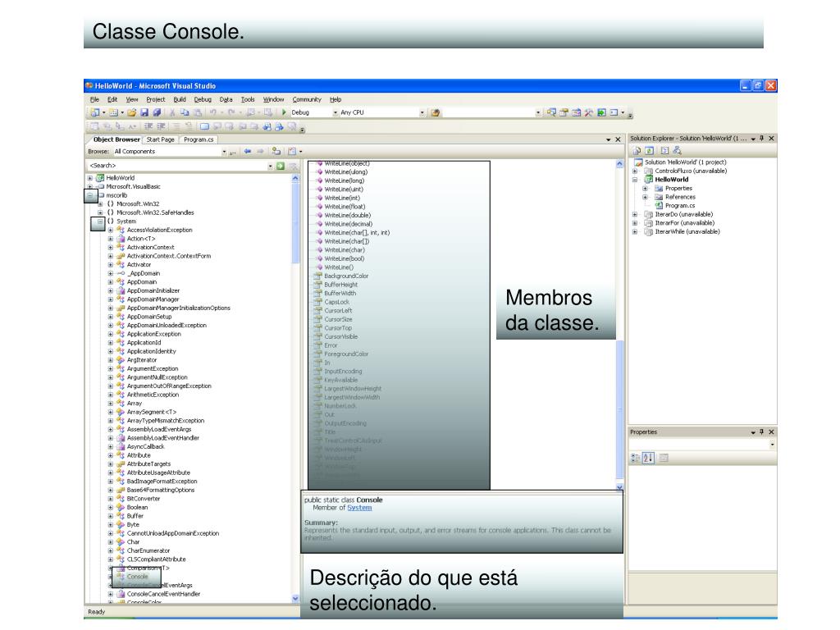Click Object Browser Forward arrow
Viewport: 840px width, 630px height.
pyautogui.click(x=260, y=151)
